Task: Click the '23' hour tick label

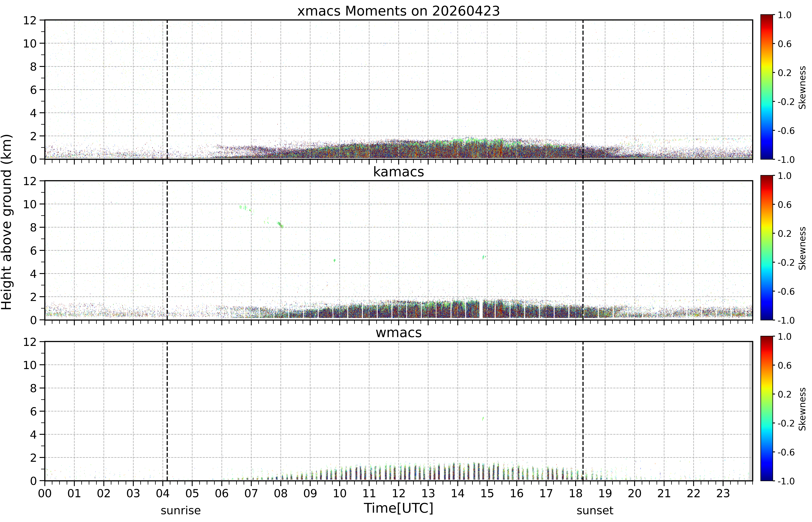Action: pyautogui.click(x=723, y=493)
